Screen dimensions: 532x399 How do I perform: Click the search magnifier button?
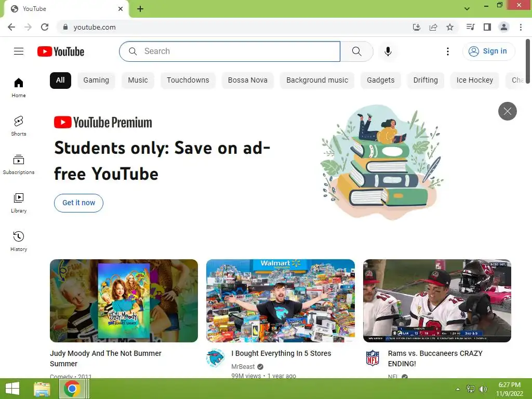(356, 51)
